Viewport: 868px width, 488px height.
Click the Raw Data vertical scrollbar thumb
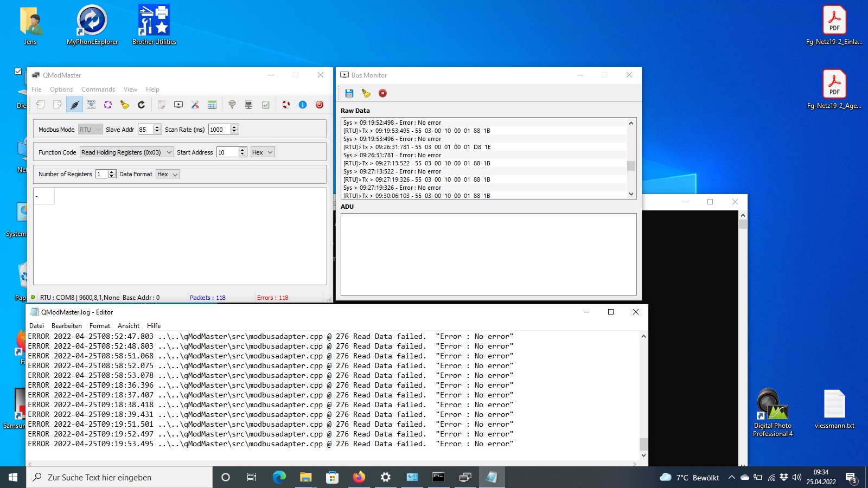pyautogui.click(x=631, y=166)
